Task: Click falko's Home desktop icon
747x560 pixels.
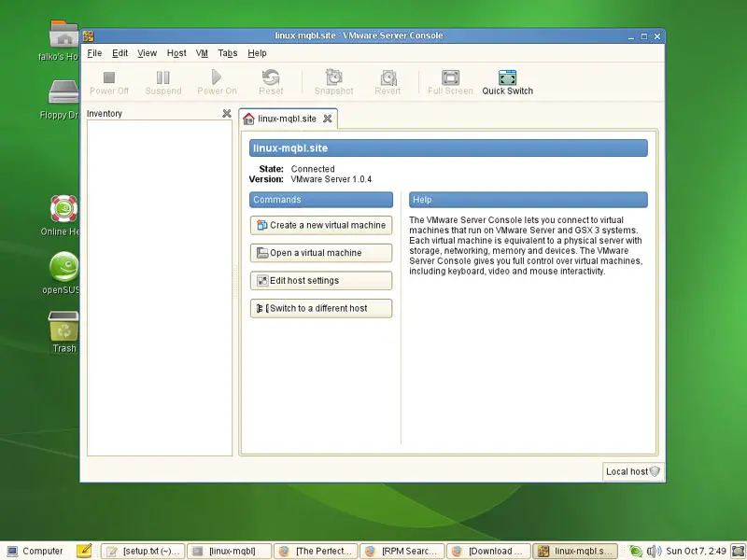Action: coord(63,34)
